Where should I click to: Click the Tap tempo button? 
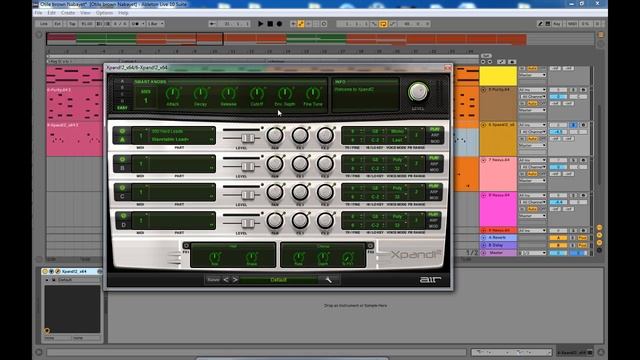(72, 24)
